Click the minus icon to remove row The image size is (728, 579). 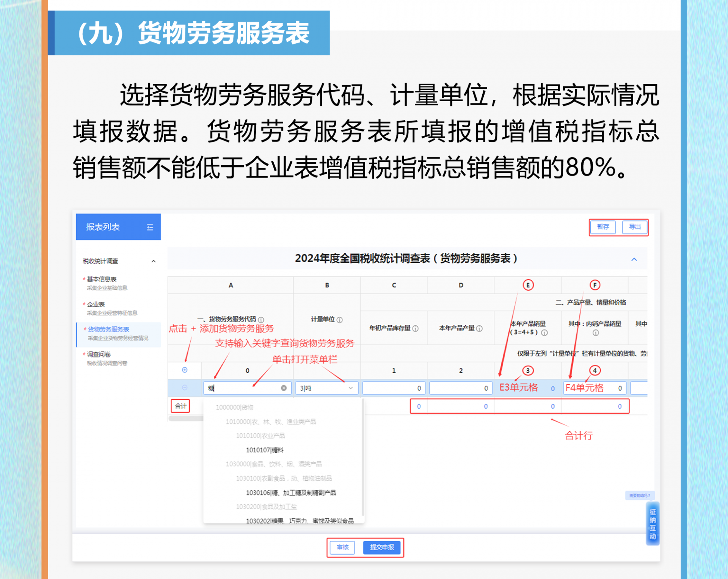185,388
